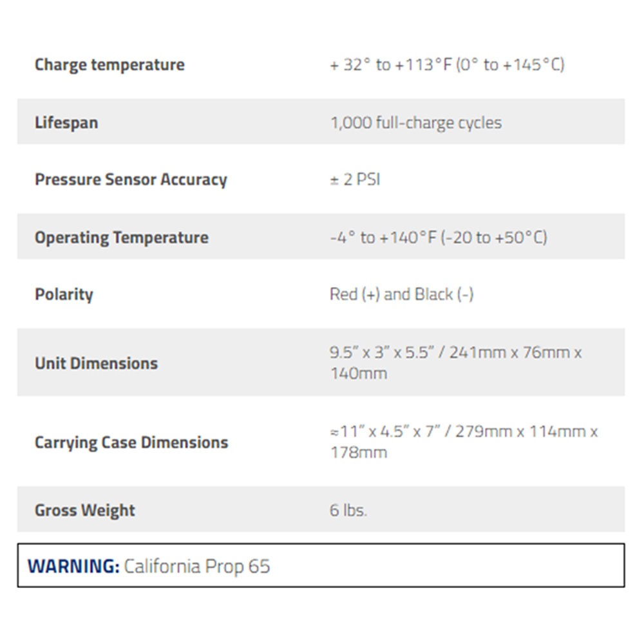
Task: Select the +32° to +113°F charge value
Action: tap(447, 65)
